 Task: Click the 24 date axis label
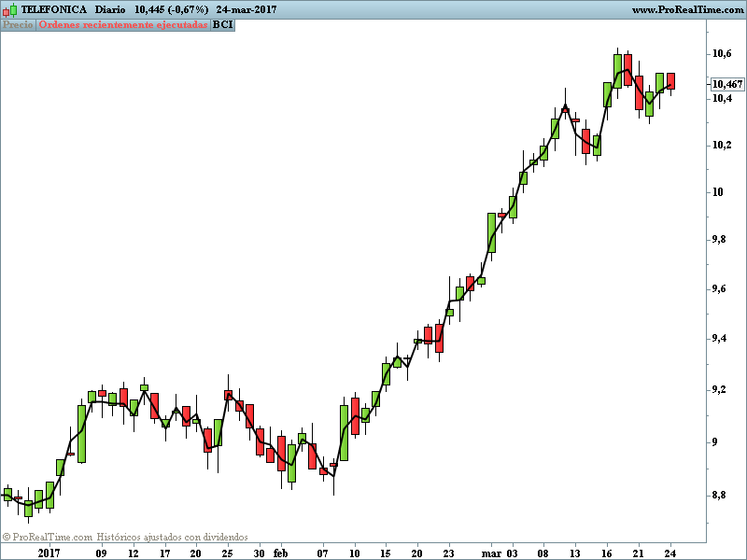tap(670, 553)
